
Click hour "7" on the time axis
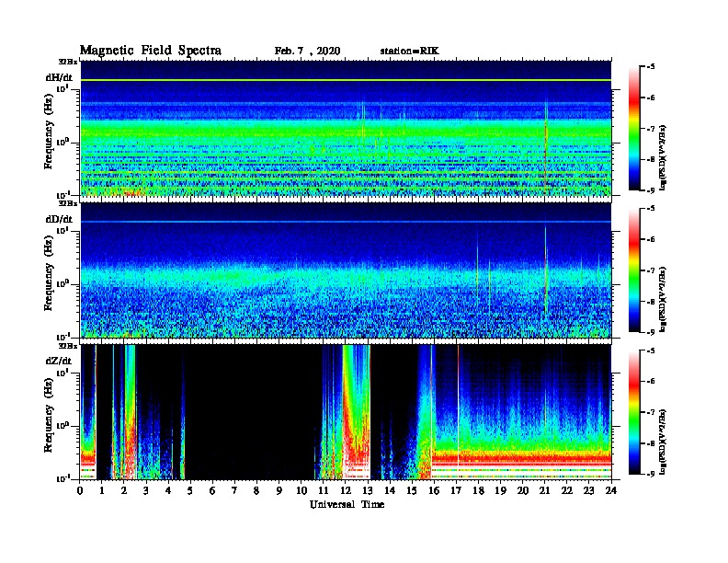[235, 491]
